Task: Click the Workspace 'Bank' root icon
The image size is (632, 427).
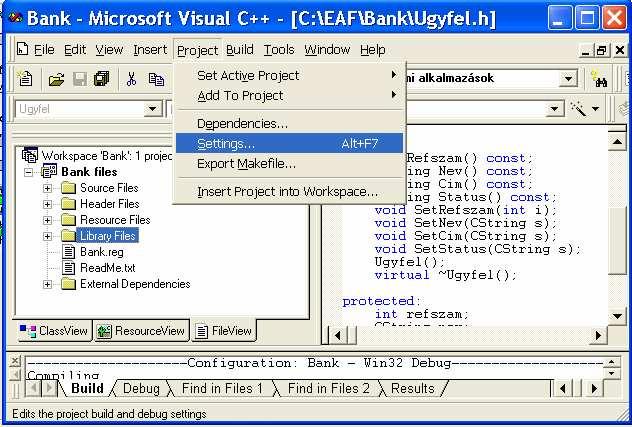Action: 29,155
